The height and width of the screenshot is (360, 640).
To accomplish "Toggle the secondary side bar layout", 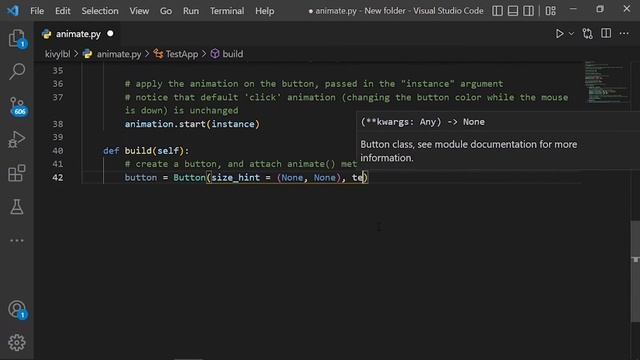I will [529, 11].
